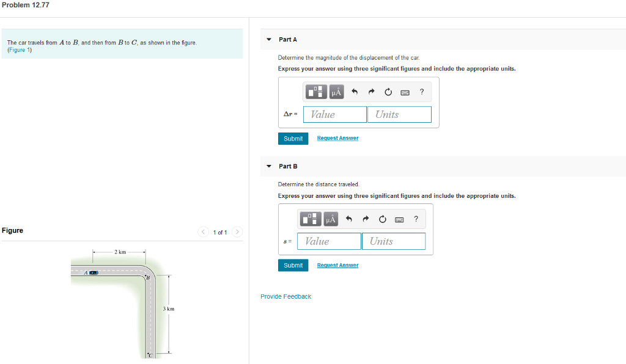The image size is (626, 364).
Task: Undo last entry in Part A
Action: (355, 92)
